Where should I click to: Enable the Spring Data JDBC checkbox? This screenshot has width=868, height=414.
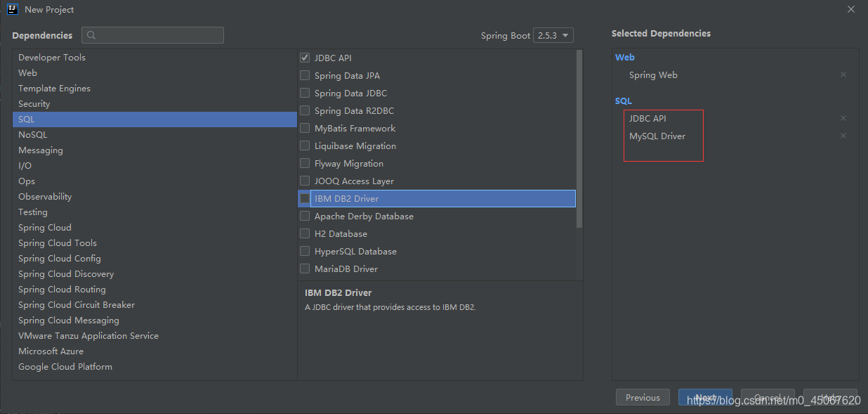coord(305,93)
